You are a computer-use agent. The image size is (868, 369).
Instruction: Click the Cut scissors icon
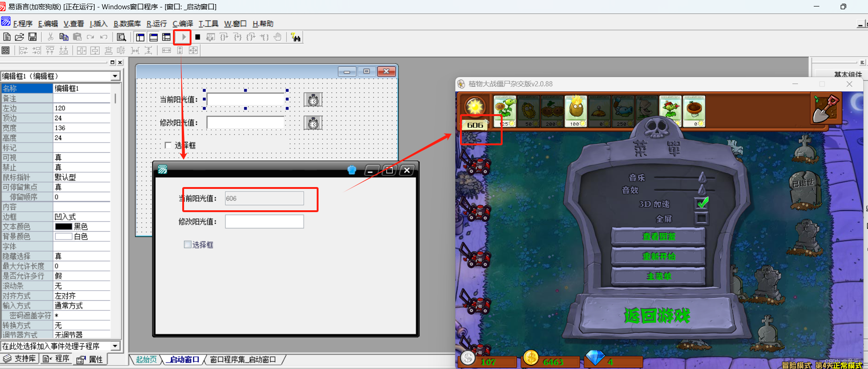(x=51, y=37)
